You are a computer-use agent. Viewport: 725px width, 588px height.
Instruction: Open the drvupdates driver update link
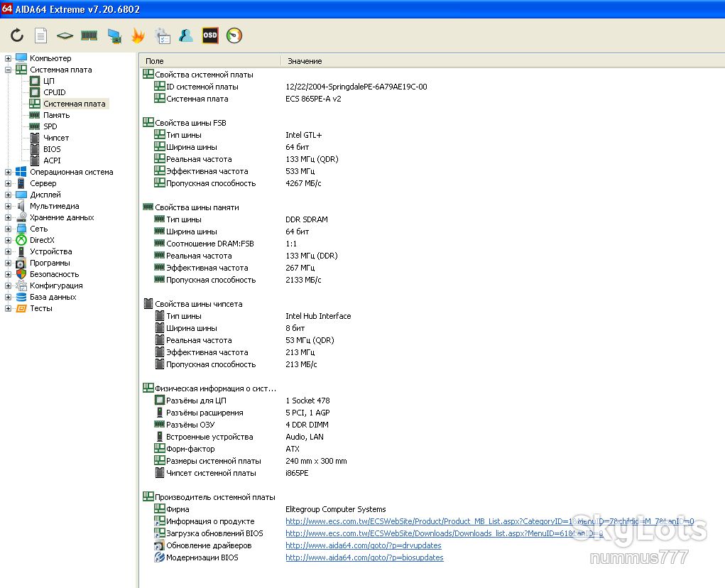pyautogui.click(x=364, y=545)
